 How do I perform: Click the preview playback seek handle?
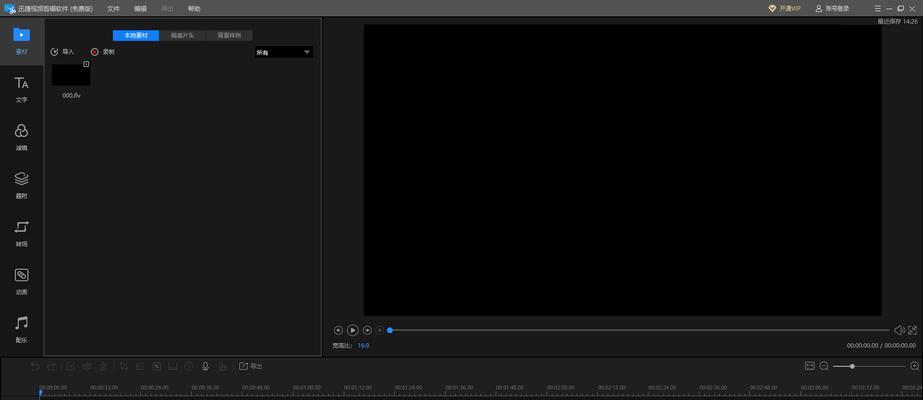pyautogui.click(x=390, y=331)
